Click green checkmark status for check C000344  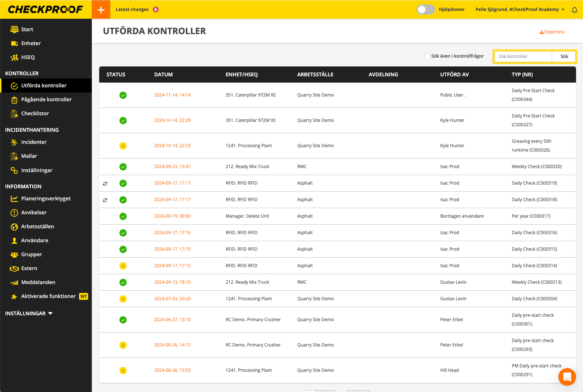[123, 95]
